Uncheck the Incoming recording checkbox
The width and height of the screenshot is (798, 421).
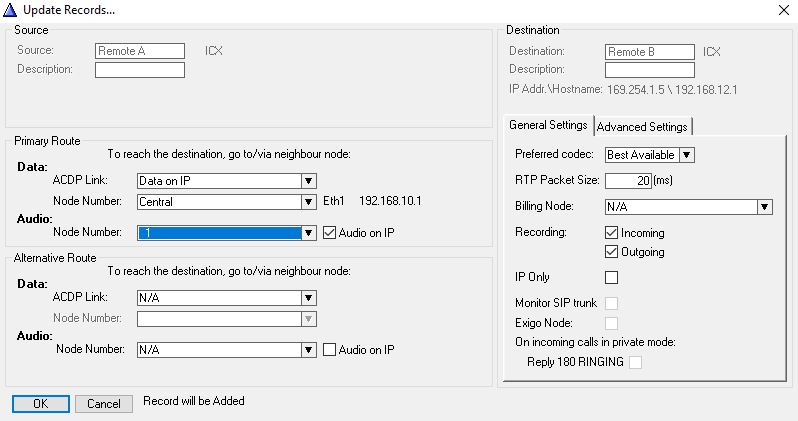point(612,233)
